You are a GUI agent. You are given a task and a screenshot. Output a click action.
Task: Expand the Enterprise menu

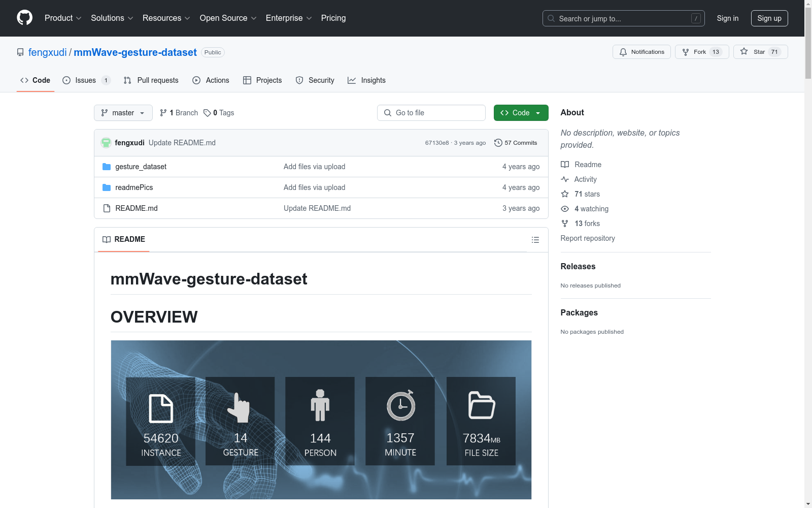[x=289, y=18]
